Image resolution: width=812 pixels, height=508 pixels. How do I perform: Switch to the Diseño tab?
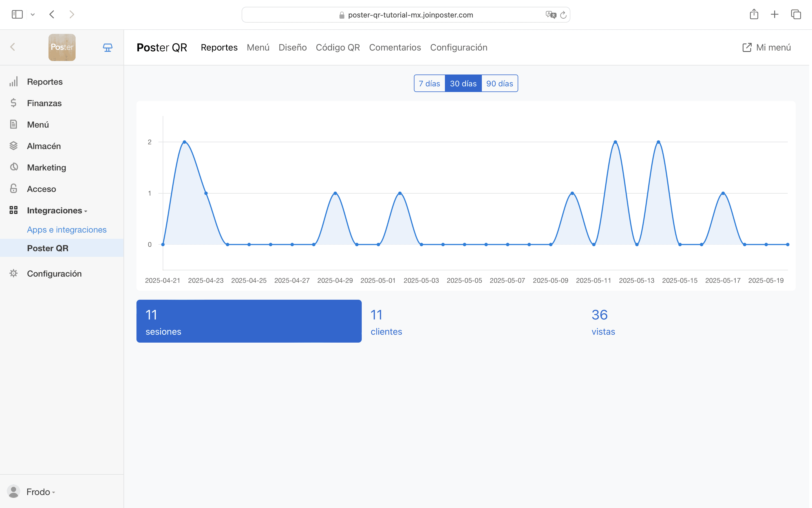pyautogui.click(x=293, y=47)
